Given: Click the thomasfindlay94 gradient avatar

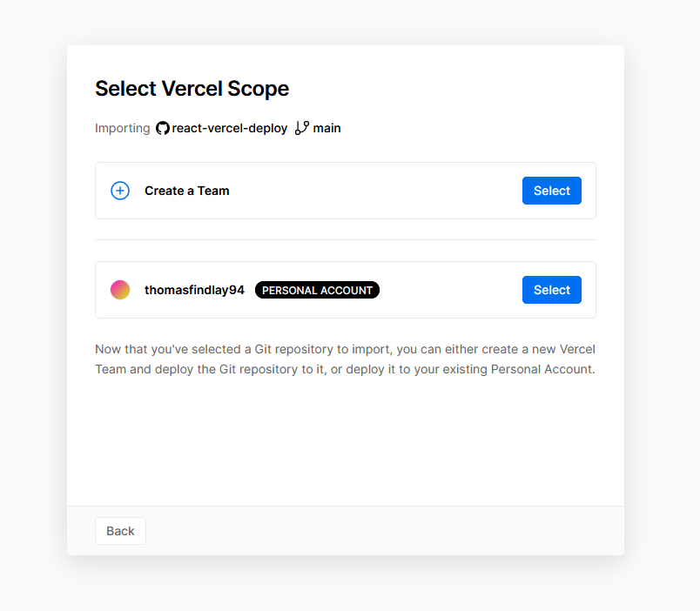Looking at the screenshot, I should 120,290.
